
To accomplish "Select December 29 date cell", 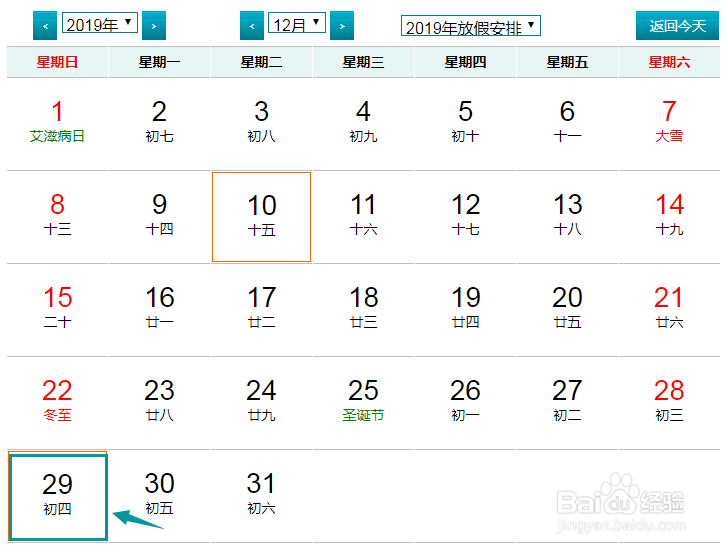I will click(x=58, y=497).
